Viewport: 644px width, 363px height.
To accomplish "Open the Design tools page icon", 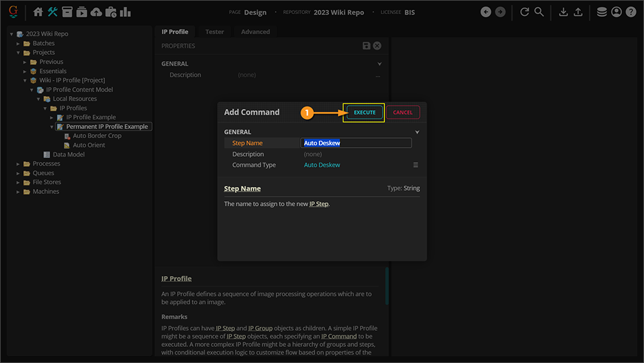I will (53, 12).
